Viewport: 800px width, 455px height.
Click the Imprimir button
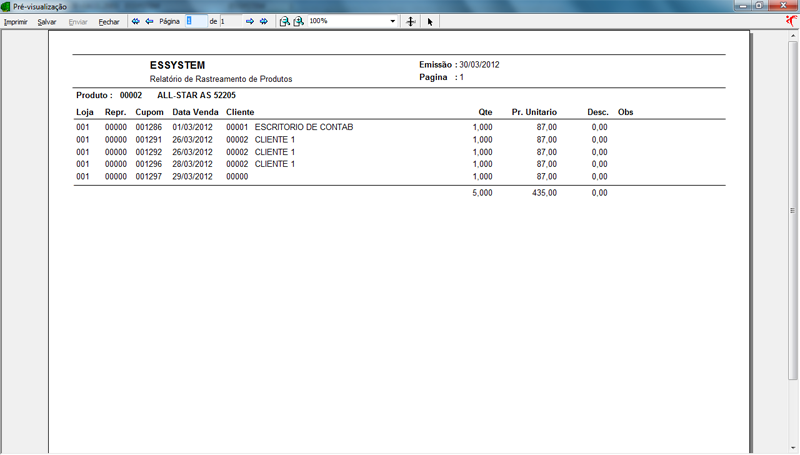15,21
